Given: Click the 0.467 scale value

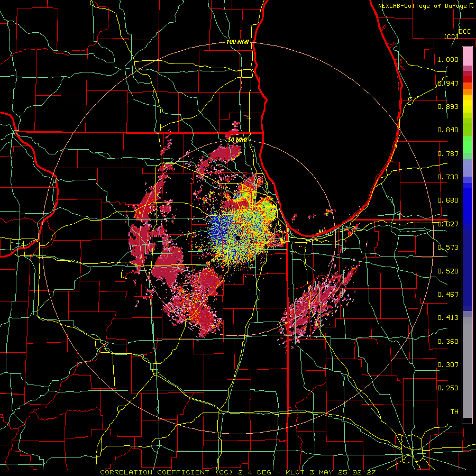Looking at the screenshot, I should point(448,295).
